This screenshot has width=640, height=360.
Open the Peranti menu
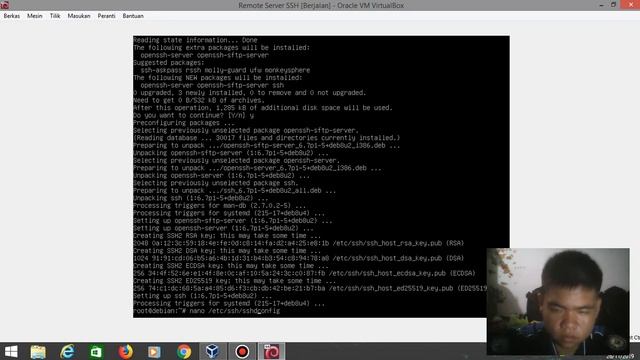click(107, 16)
